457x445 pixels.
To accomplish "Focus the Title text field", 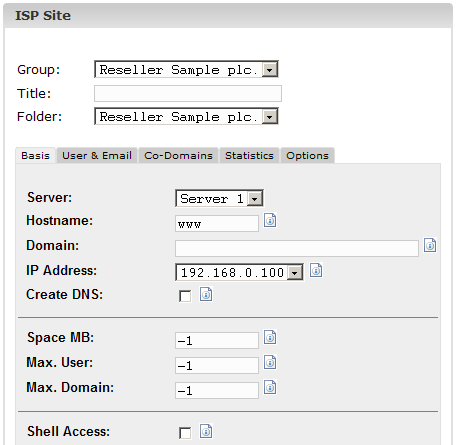I will [x=188, y=93].
